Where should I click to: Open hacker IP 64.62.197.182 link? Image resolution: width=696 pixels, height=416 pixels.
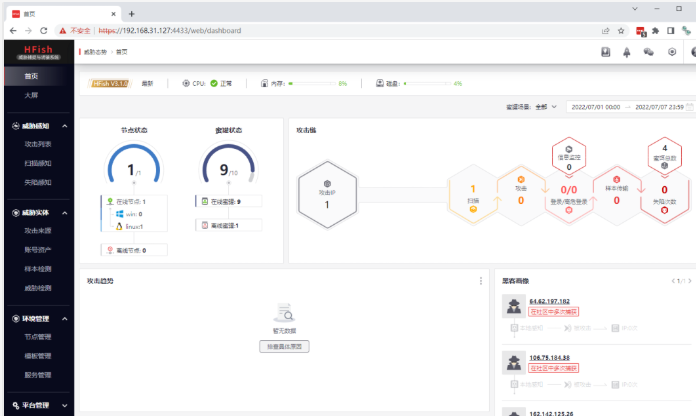[550, 301]
